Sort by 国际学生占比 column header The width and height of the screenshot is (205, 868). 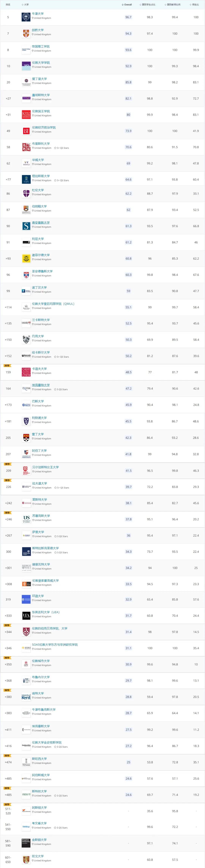[147, 5]
